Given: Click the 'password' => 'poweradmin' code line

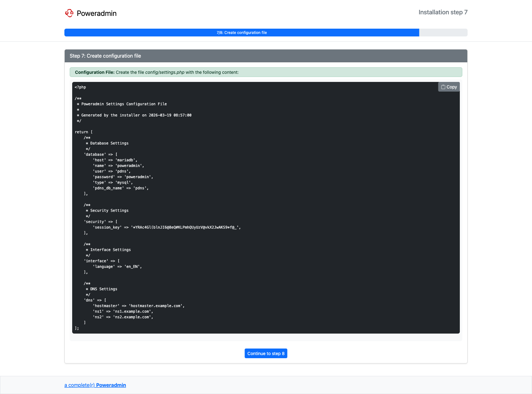Looking at the screenshot, I should click(123, 177).
